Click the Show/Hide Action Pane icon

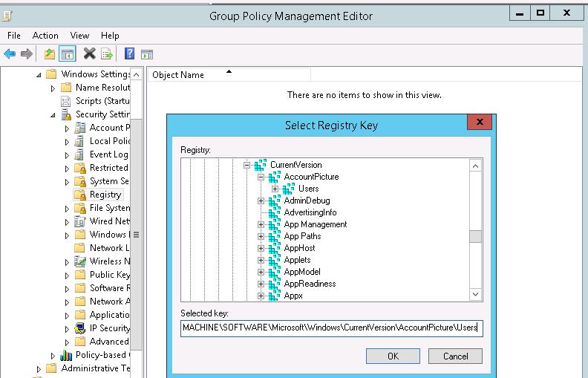point(147,53)
